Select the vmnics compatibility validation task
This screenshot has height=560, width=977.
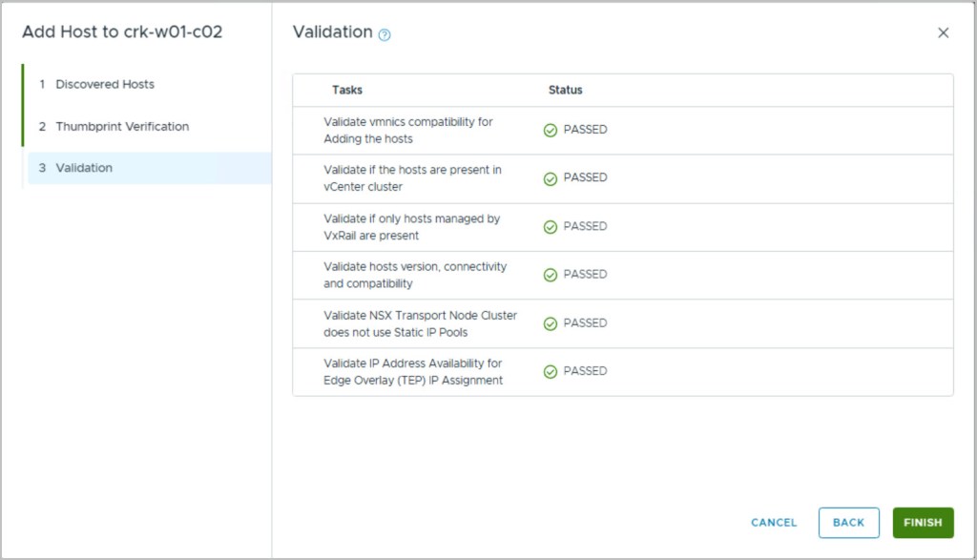point(407,131)
